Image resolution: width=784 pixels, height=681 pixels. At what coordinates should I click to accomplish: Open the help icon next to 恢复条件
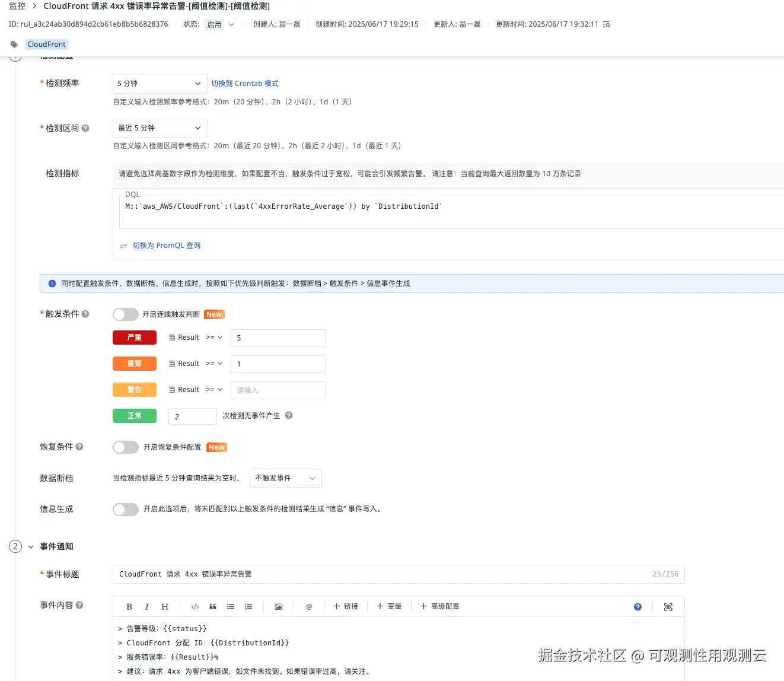click(79, 447)
